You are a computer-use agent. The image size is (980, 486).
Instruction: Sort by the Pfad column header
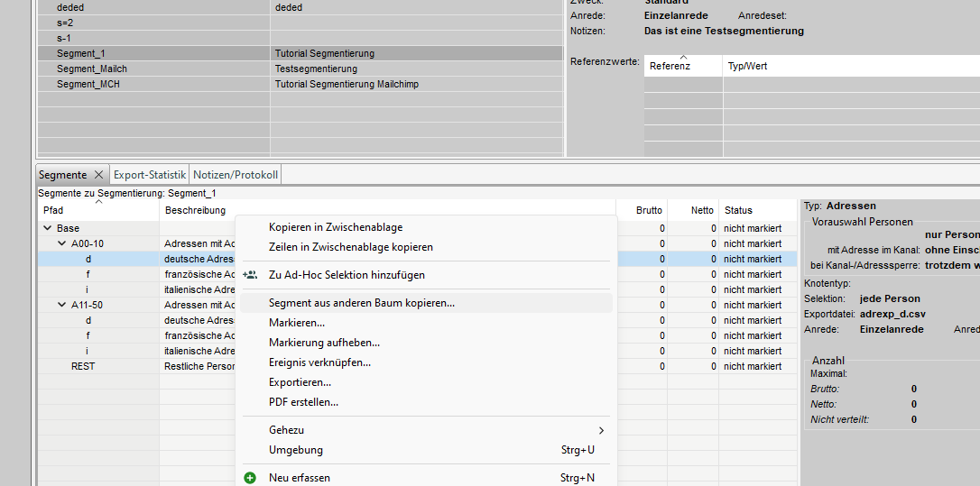pos(54,210)
